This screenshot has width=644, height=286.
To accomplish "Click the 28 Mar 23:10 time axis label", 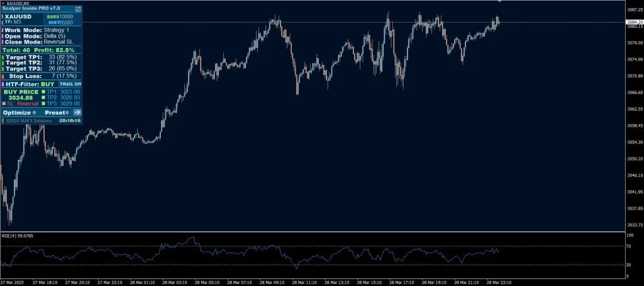I will coord(498,283).
